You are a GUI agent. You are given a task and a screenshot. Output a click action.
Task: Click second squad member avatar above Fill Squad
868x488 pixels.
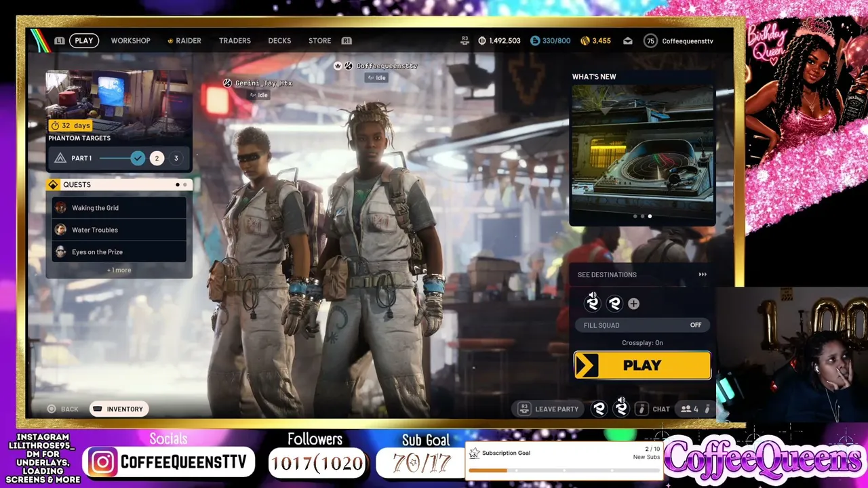click(614, 304)
